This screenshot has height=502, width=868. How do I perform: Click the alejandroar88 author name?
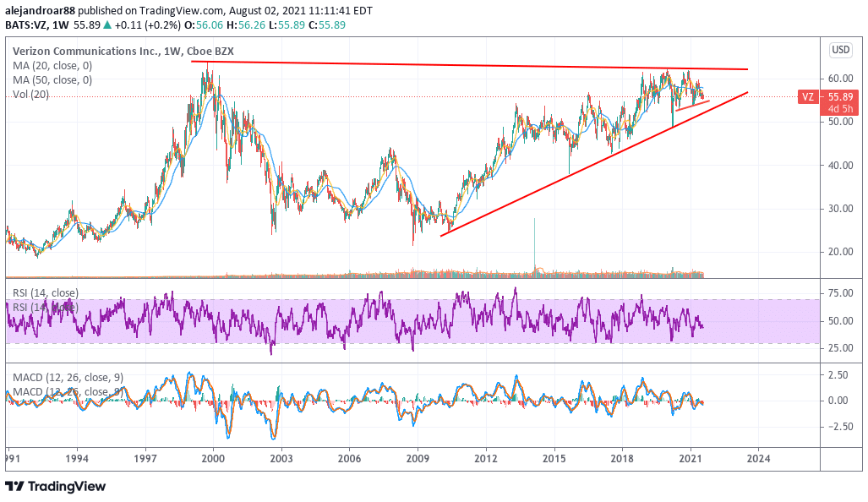coord(40,10)
